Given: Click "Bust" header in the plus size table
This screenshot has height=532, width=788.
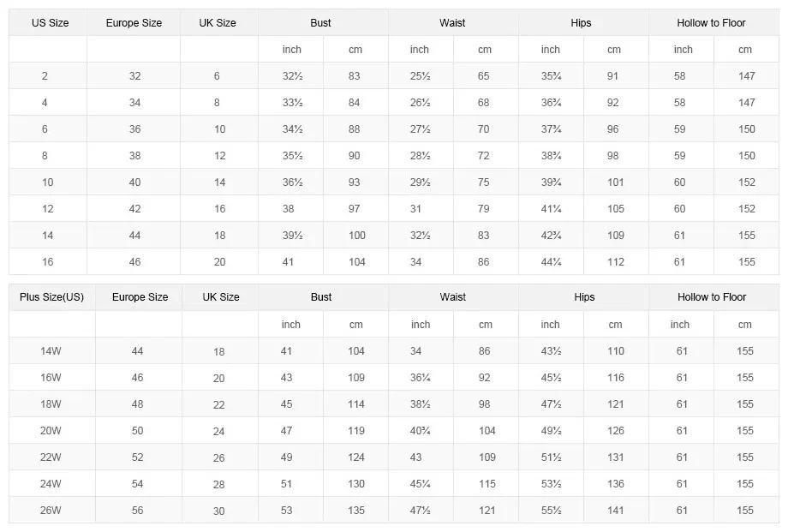Looking at the screenshot, I should [321, 297].
